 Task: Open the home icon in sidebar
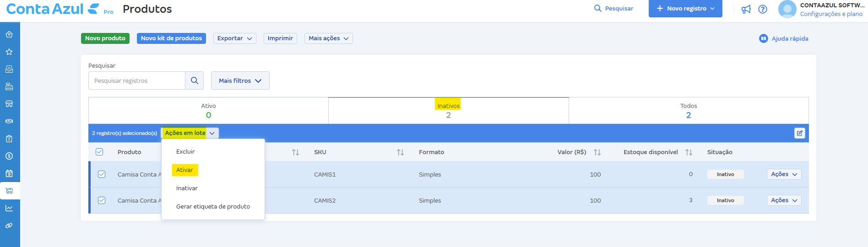pos(9,34)
